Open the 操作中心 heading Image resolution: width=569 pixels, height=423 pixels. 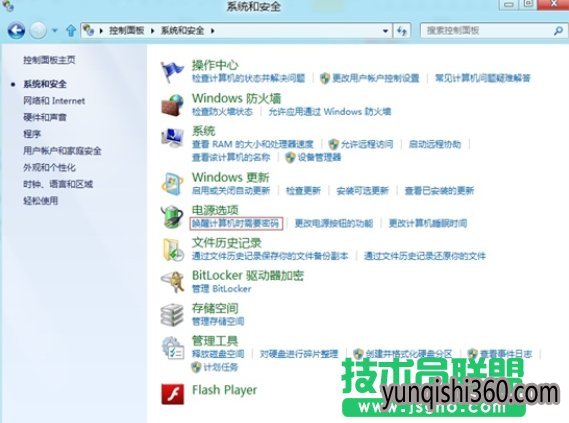click(x=215, y=65)
